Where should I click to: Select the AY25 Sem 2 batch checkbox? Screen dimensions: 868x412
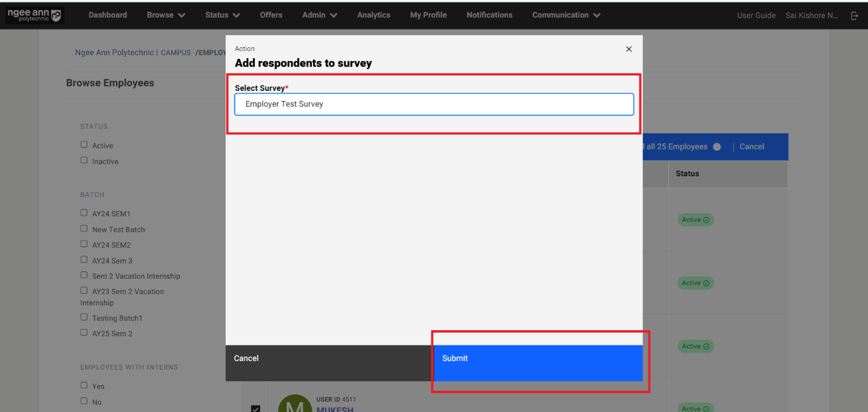[84, 333]
